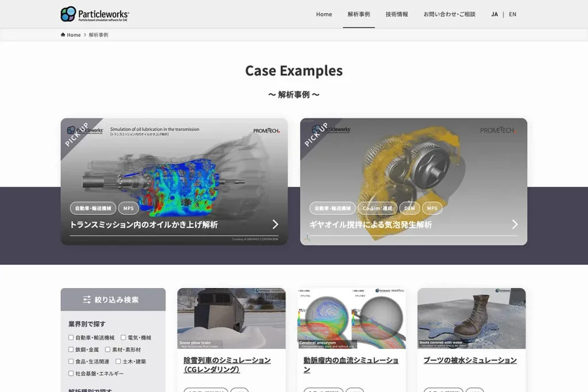This screenshot has width=588, height=392.
Task: Check the 電気・機械 checkbox
Action: 123,337
